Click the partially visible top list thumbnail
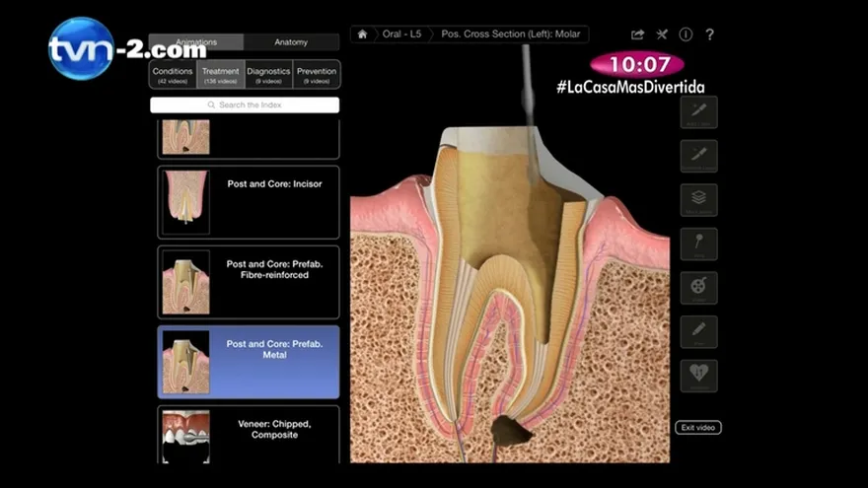868x488 pixels. [186, 137]
